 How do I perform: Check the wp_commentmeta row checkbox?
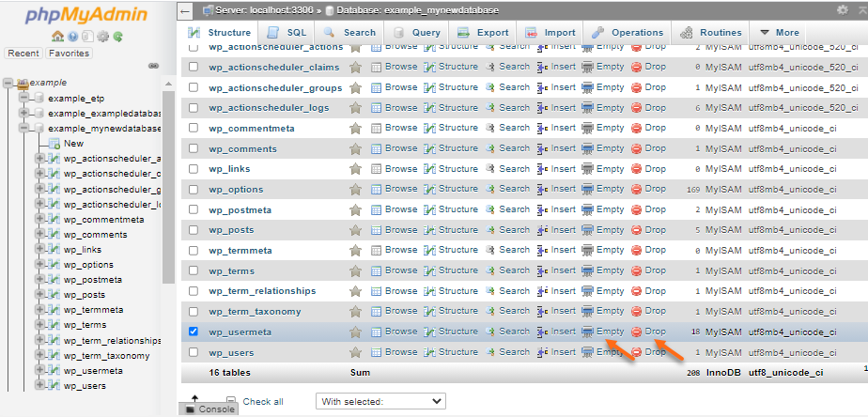[194, 128]
